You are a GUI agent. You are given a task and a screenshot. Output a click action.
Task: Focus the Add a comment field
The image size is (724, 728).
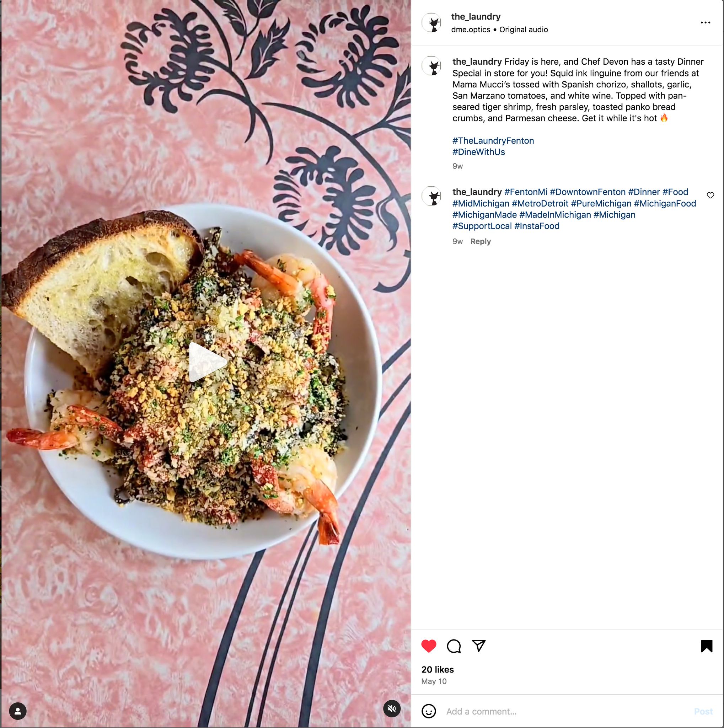pos(565,711)
